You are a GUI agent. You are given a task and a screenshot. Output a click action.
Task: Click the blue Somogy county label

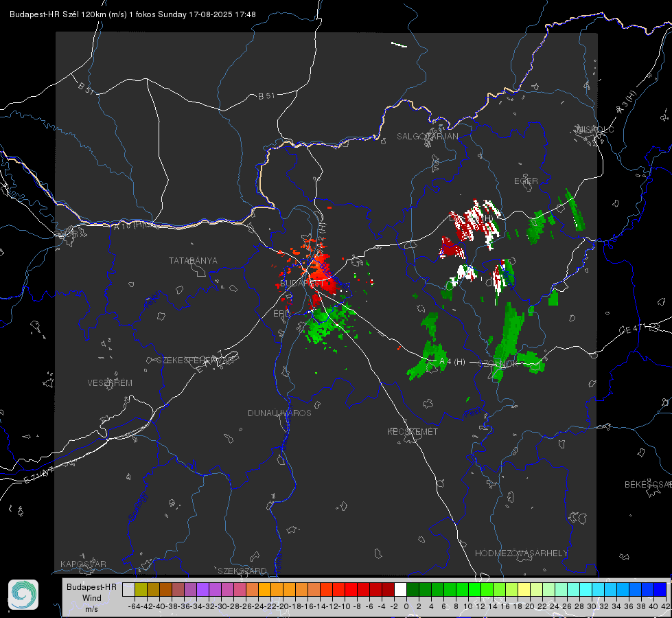(138, 507)
